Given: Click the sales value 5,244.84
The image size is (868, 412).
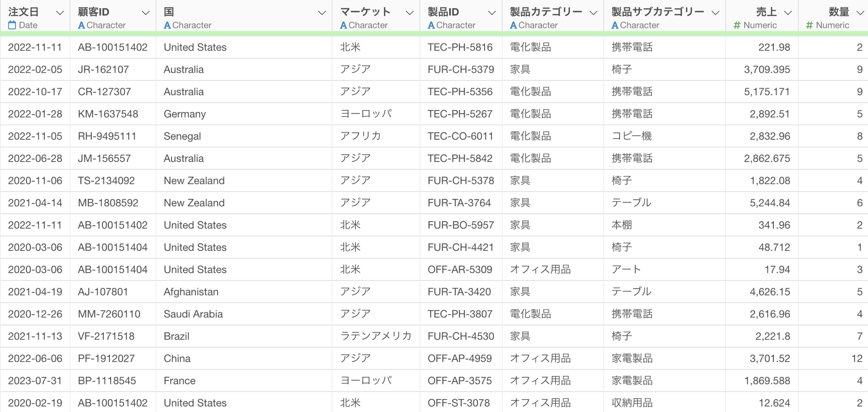Looking at the screenshot, I should pos(769,203).
